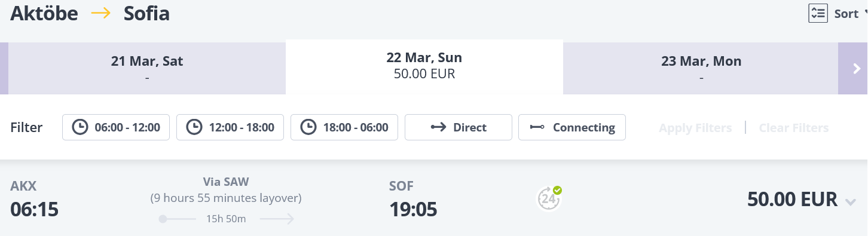Select the AKX 06:15 flight row
868x236 pixels.
434,199
